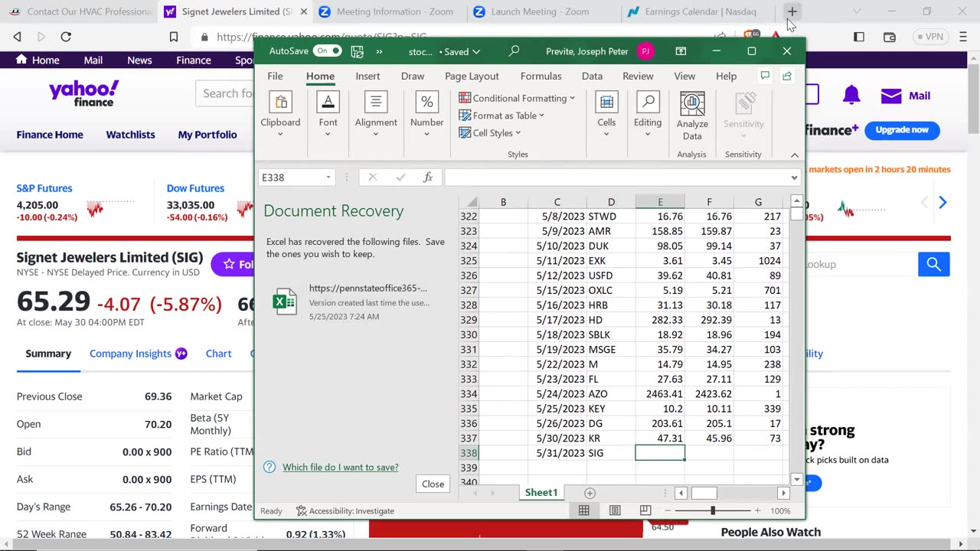Select cell containing SIG in column D
This screenshot has height=551, width=980.
[x=611, y=453]
